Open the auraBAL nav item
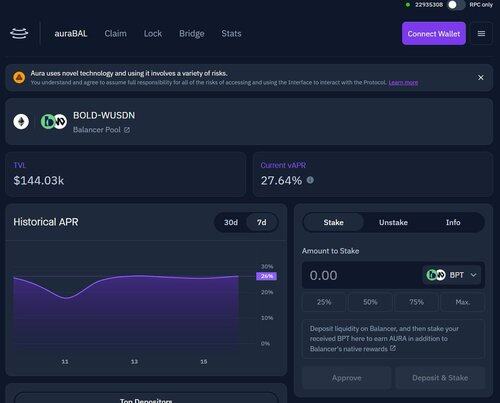Screen dimensions: 500x403 (x=71, y=33)
